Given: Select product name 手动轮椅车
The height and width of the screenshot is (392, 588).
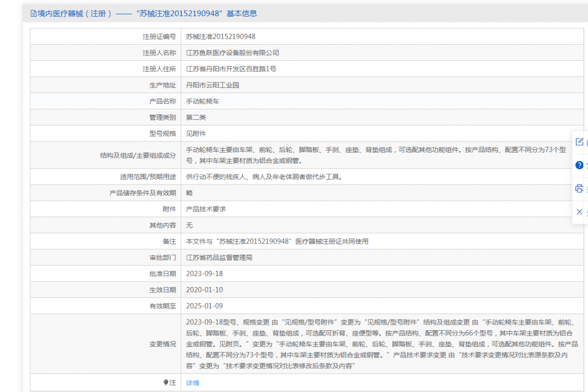Looking at the screenshot, I should click(x=202, y=102).
